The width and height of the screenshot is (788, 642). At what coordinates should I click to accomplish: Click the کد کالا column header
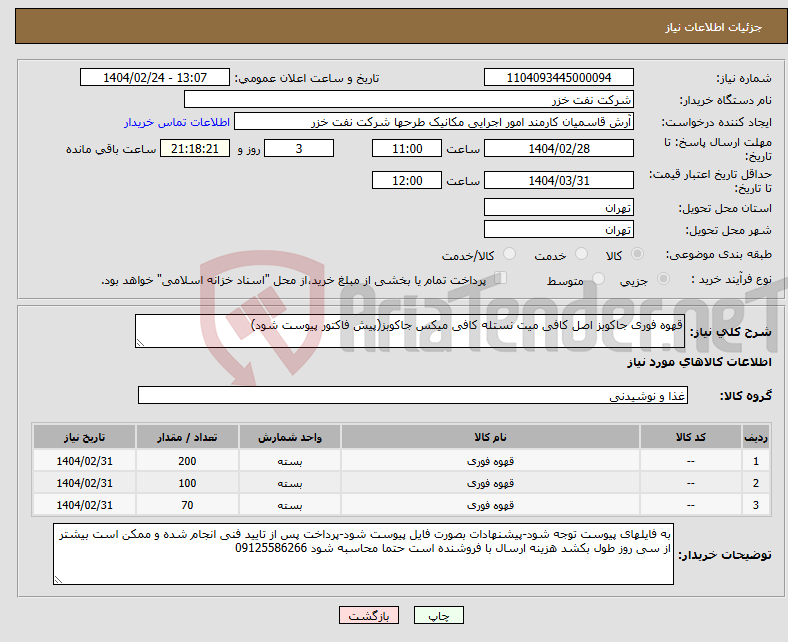coord(691,437)
